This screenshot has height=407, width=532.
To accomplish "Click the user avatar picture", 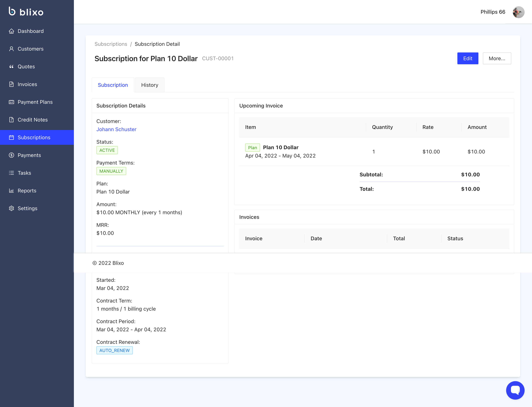I will [x=519, y=12].
